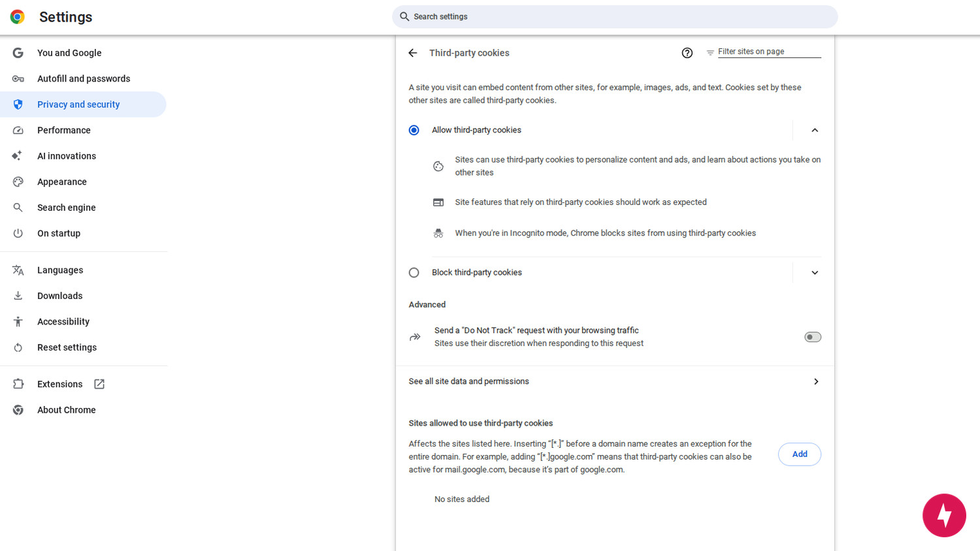Image resolution: width=980 pixels, height=551 pixels.
Task: Open the About Chrome page
Action: point(83,410)
